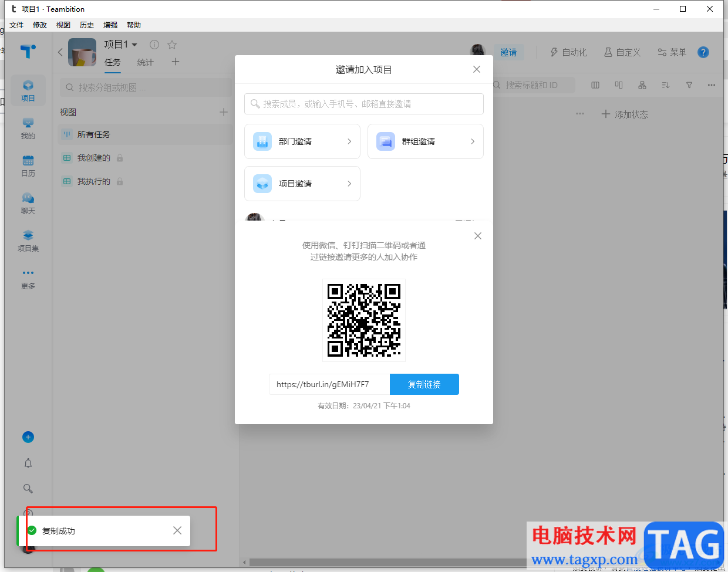Screen dimensions: 728x572
Task: Select the 我执行的 view
Action: point(146,181)
